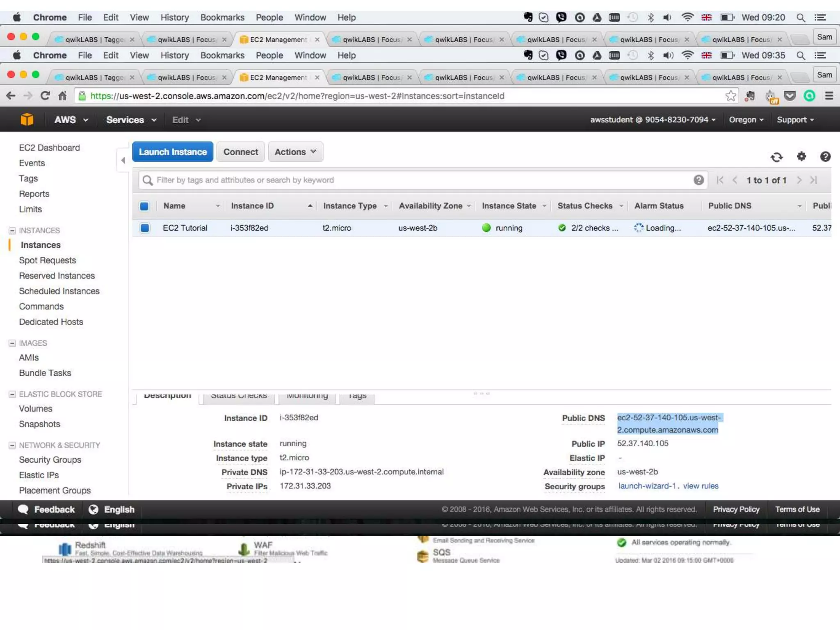Click the AWS cube logo icon
840x630 pixels.
27,119
